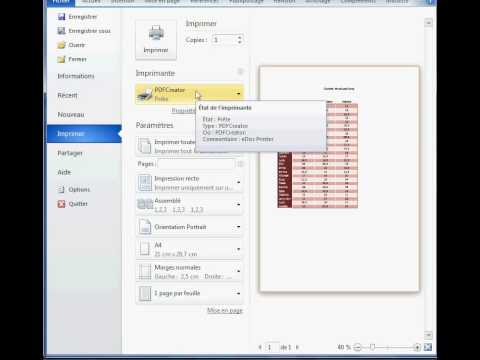Click the Assemblé collated pages icon
480x360 pixels.
coord(145,204)
